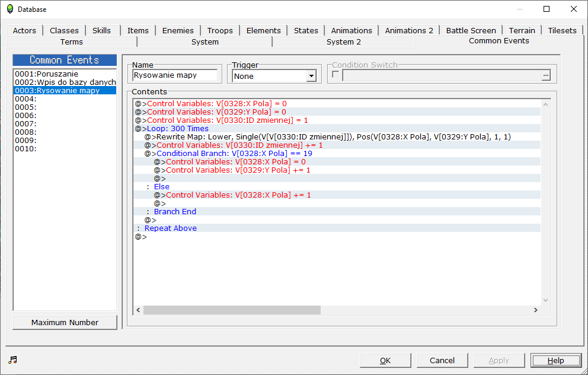Select common event 0002:Wpis do bazy danych
This screenshot has height=375, width=588.
click(x=65, y=82)
